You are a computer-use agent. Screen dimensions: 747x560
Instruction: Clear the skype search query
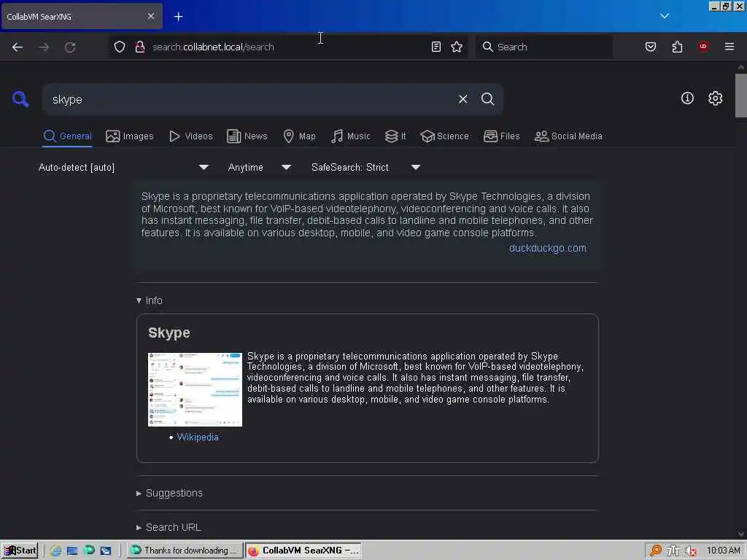pyautogui.click(x=462, y=99)
